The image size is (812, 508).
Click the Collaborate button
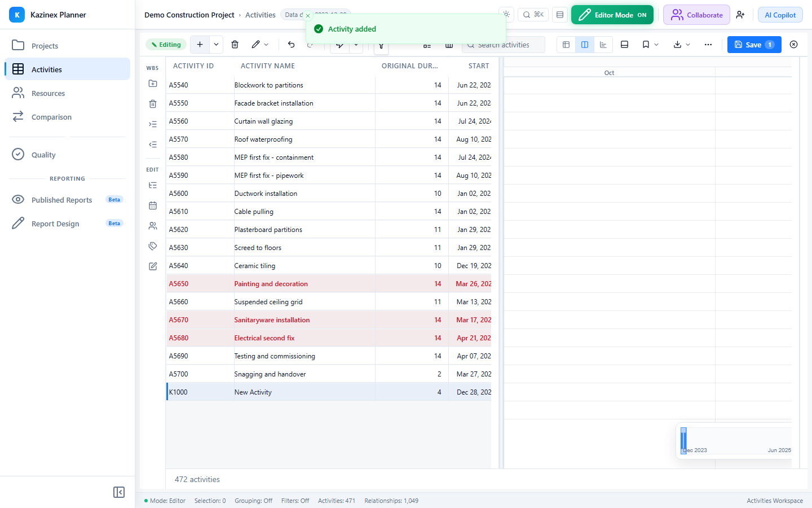pos(696,15)
